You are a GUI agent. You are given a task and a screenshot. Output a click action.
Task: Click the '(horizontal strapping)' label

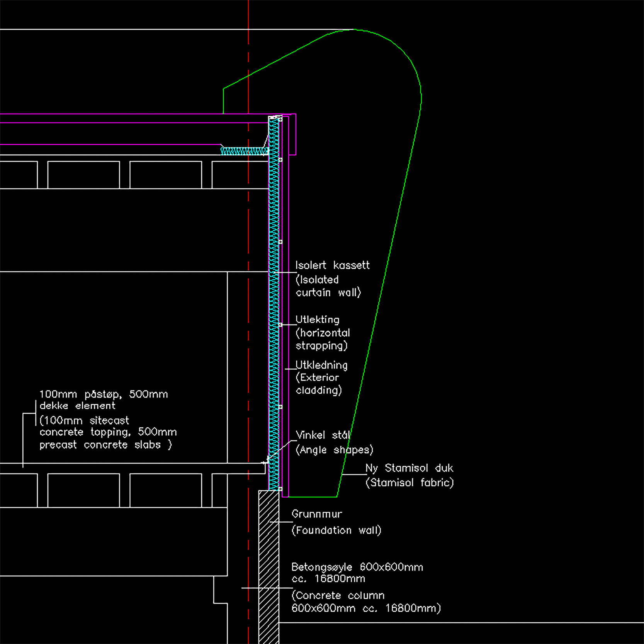(x=323, y=339)
